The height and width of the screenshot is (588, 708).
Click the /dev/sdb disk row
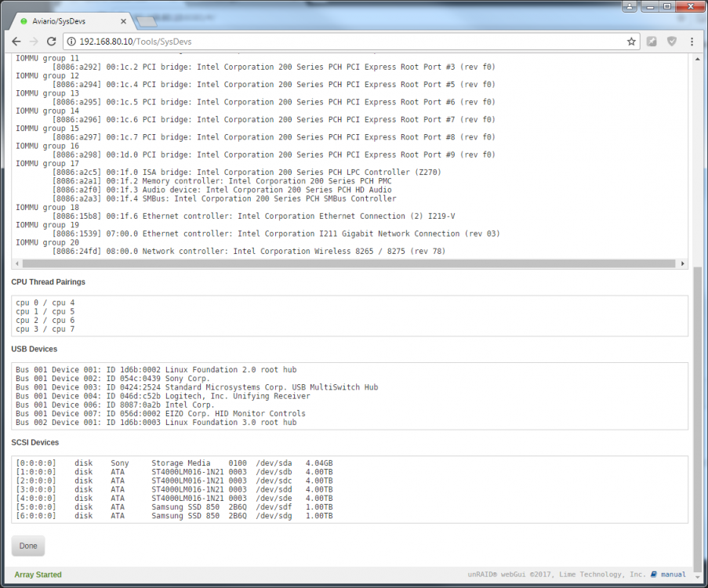[174, 472]
